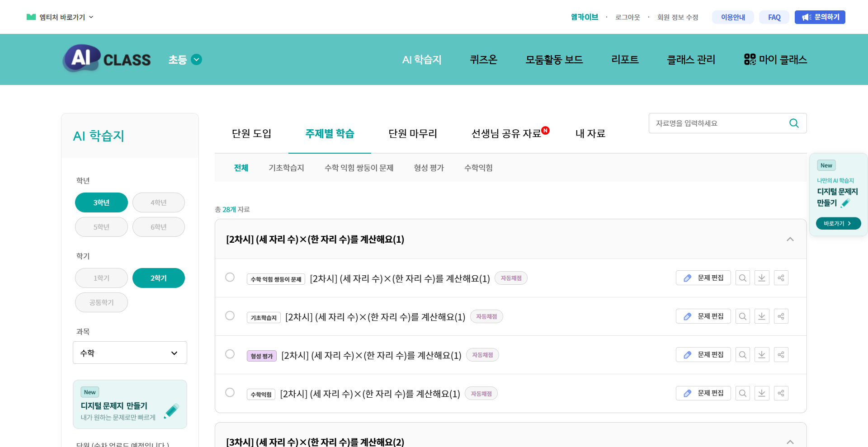Select the 4학년 grade option
Viewport: 868px width, 447px height.
158,202
